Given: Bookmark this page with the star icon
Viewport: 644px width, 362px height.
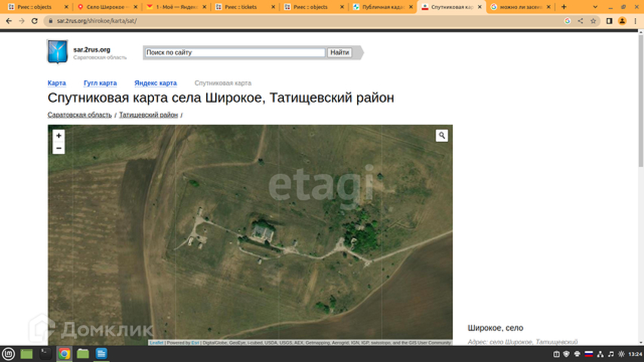Looking at the screenshot, I should [594, 21].
